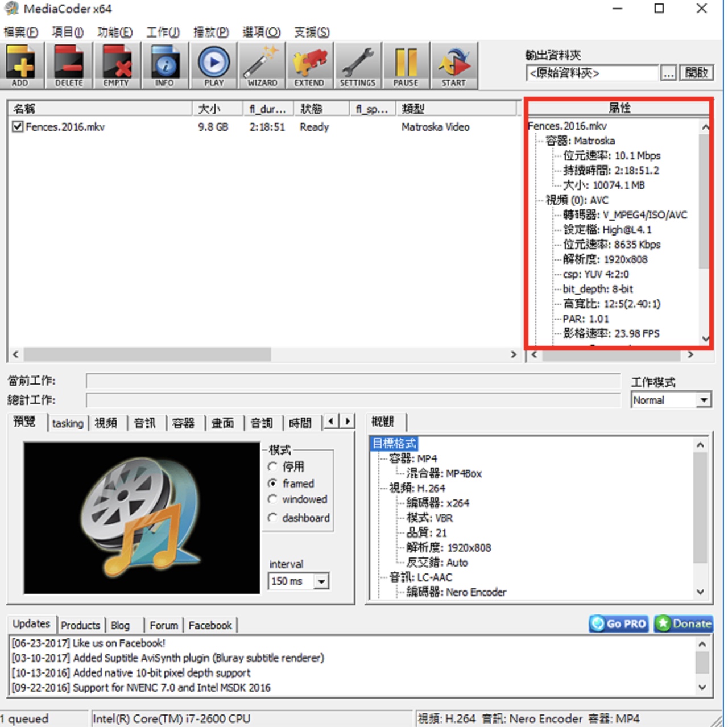Click the 'Like us on Facebook!' news entry
Screen dimensions: 728x727
click(x=88, y=643)
